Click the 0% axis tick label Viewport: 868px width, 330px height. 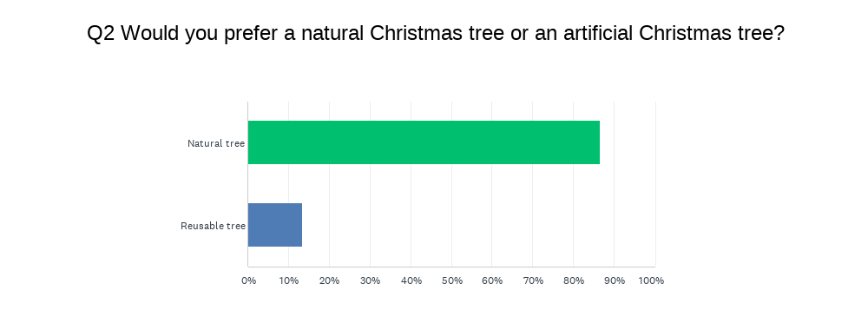click(248, 280)
